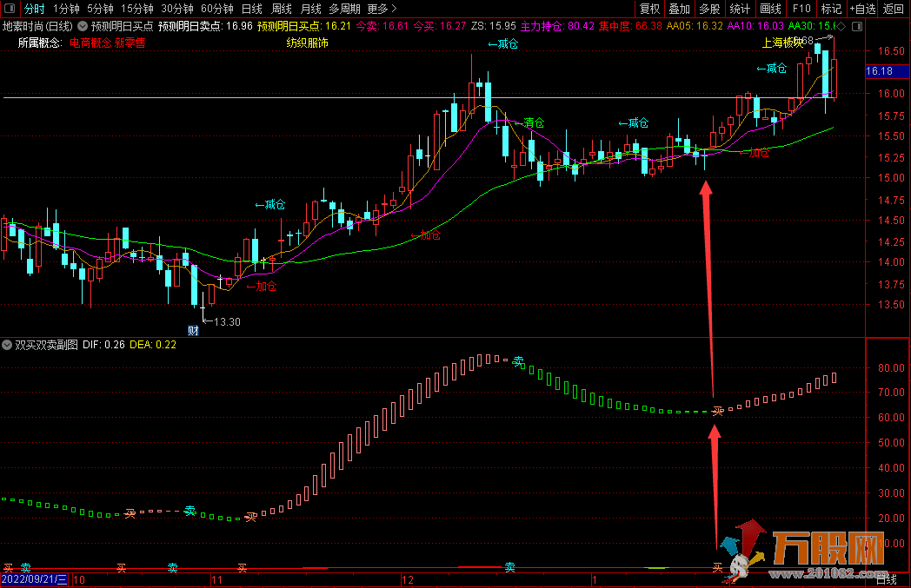Click the DIF: 0.26 value
Viewport: 911px width, 588px height.
point(104,345)
